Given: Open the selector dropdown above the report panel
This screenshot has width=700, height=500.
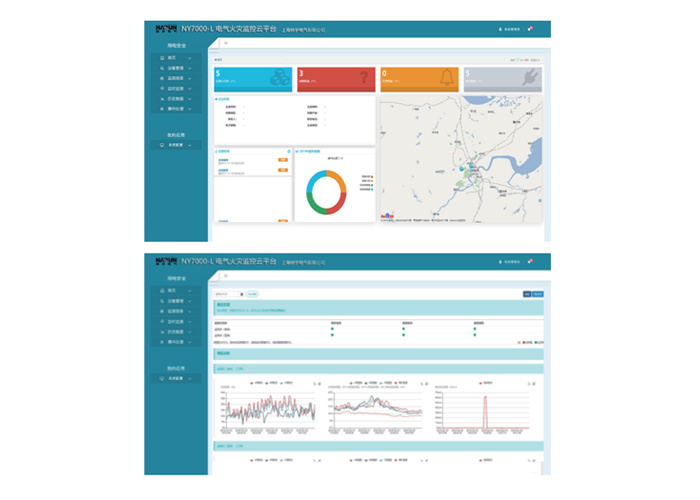Looking at the screenshot, I should (228, 294).
